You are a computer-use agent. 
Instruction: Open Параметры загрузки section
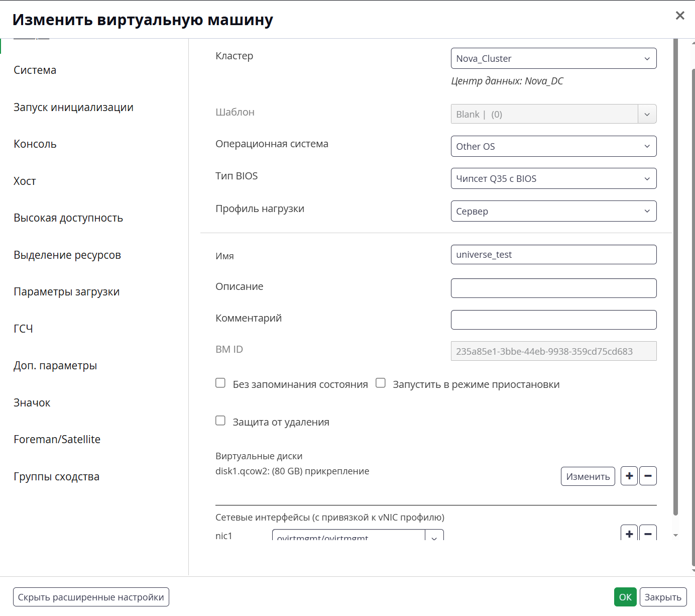tap(67, 292)
